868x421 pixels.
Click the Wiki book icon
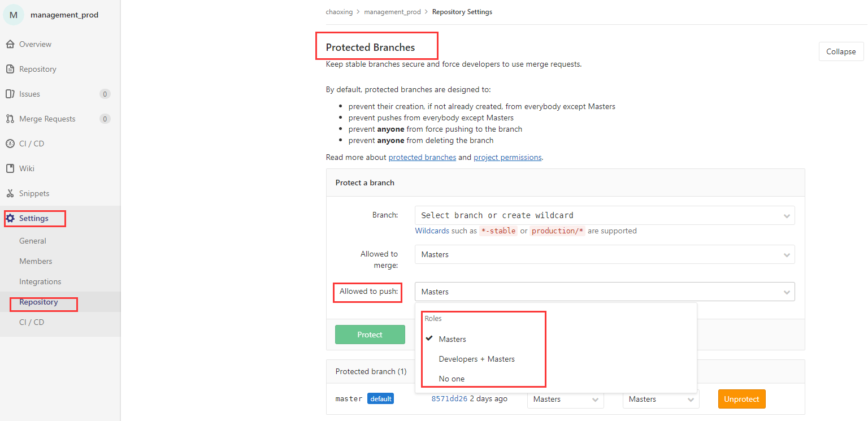(x=10, y=168)
